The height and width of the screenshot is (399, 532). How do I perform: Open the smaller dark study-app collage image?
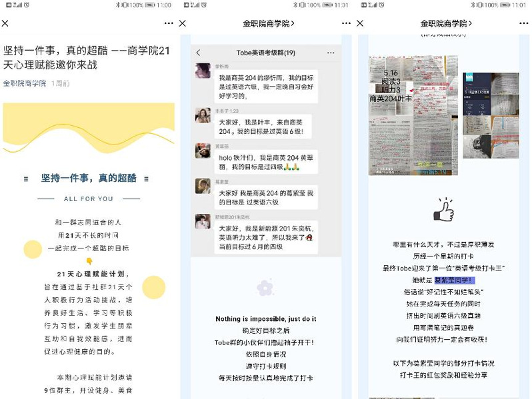pos(491,116)
